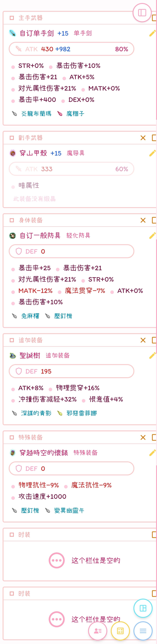Toggle the checkbox beside 身体装备 header

click(x=12, y=220)
